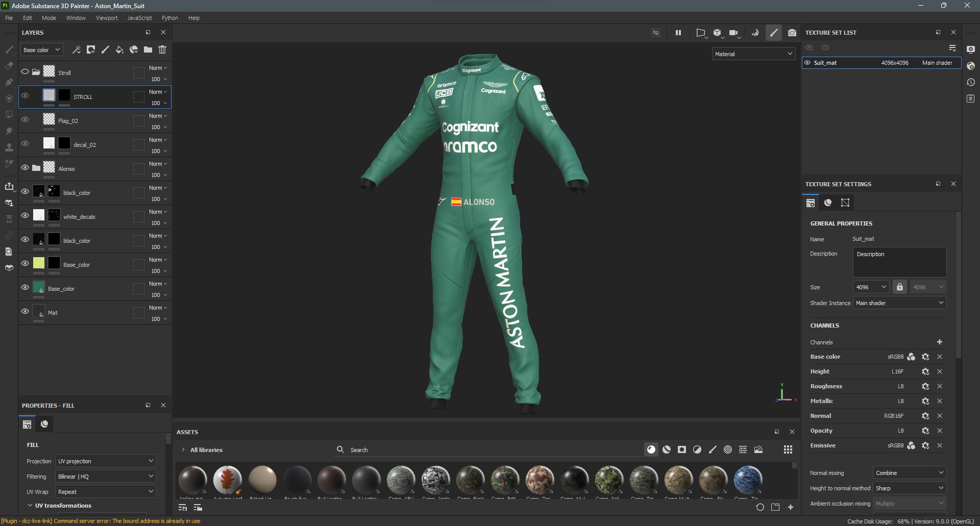Add a smart material layer
This screenshot has width=980, height=526.
click(134, 49)
